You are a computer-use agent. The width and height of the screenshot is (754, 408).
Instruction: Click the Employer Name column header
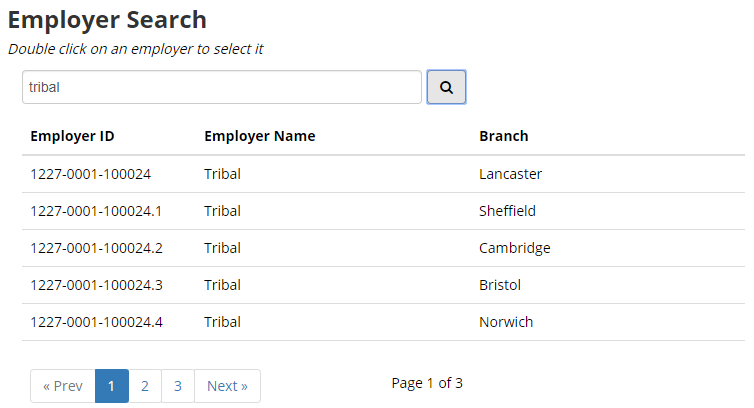click(x=260, y=136)
